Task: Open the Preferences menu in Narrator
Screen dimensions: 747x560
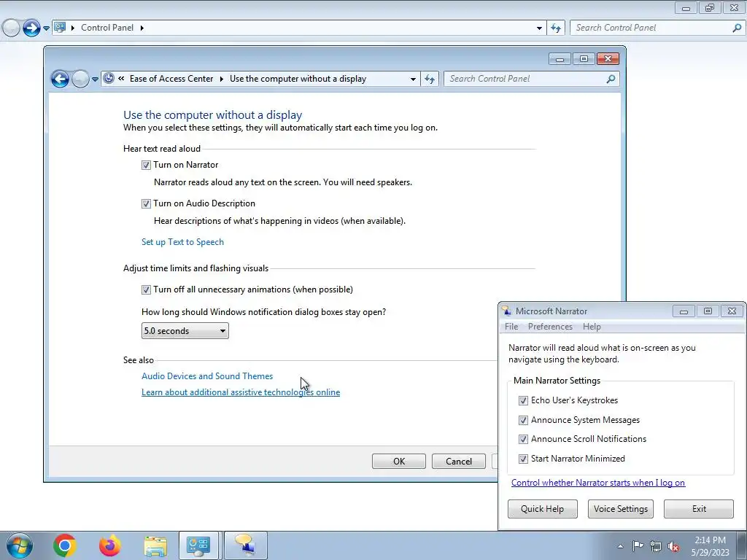Action: click(x=550, y=327)
